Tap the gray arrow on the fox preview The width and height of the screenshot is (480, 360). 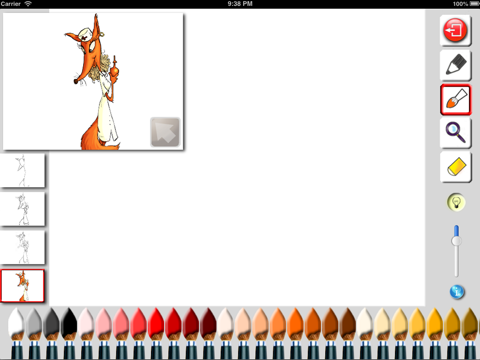[165, 132]
